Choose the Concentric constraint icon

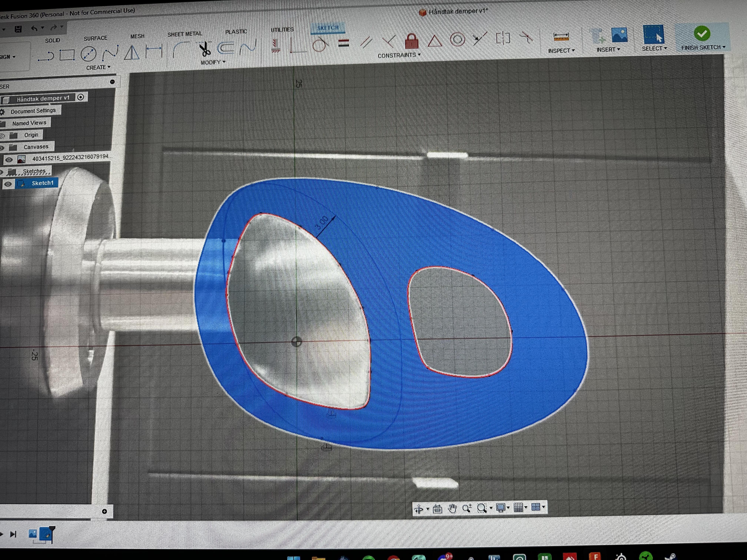click(457, 39)
